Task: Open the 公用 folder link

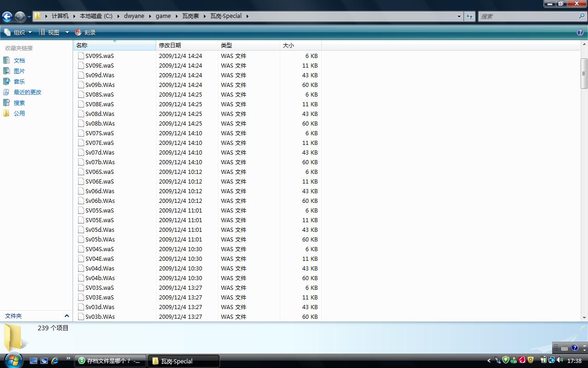Action: pos(19,113)
